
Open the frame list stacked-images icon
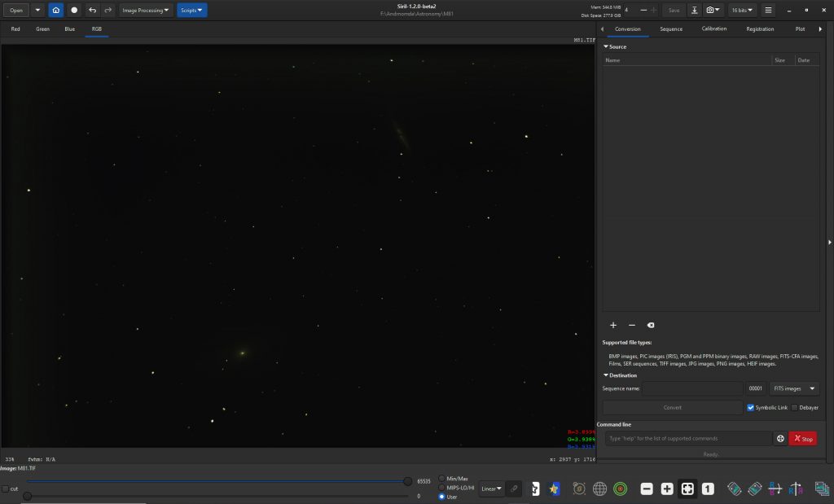point(822,489)
